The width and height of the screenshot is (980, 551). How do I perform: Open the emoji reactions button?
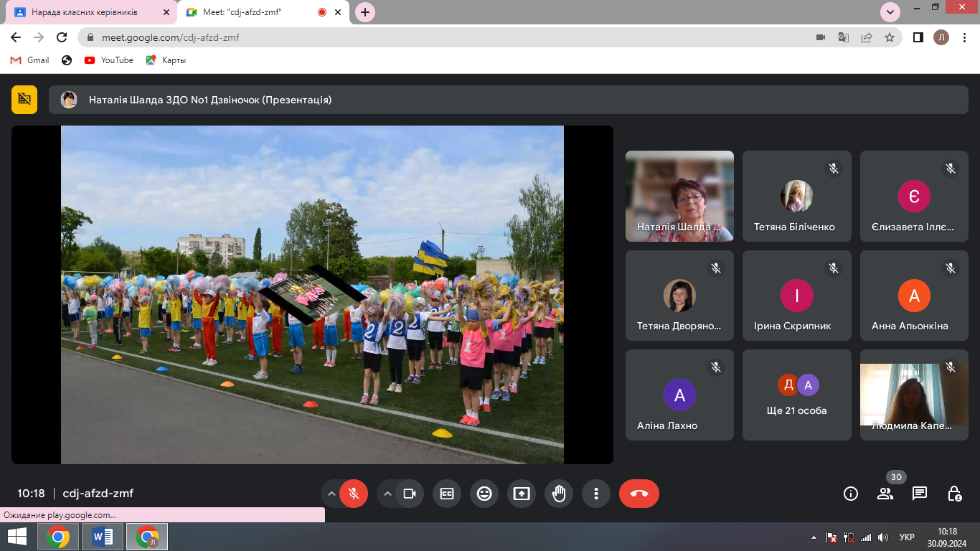click(484, 494)
